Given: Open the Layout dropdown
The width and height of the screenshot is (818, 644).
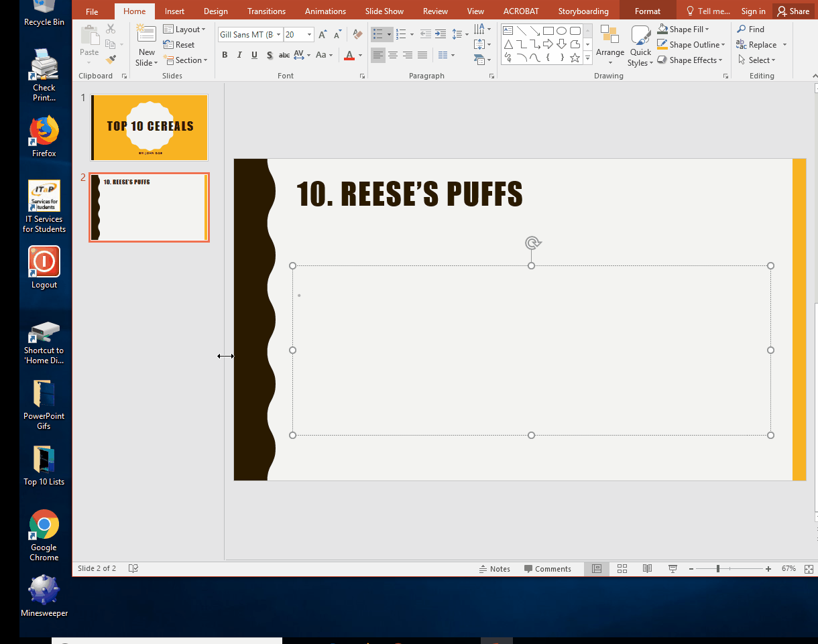Looking at the screenshot, I should point(184,29).
